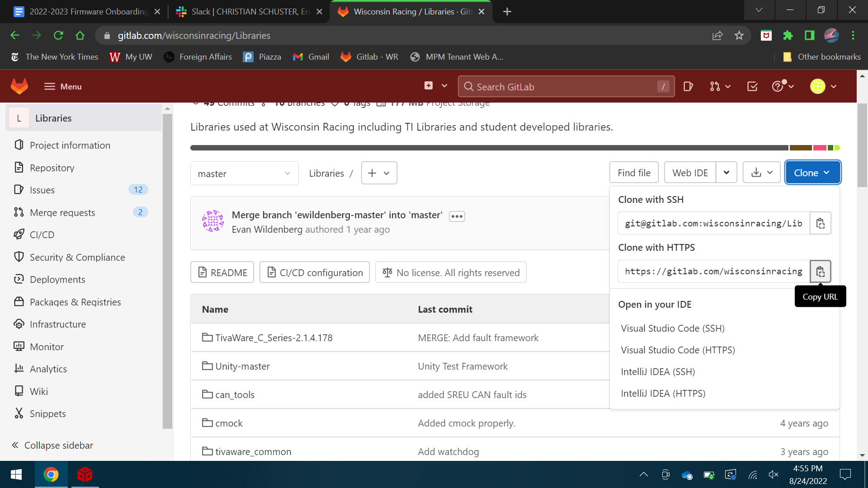Toggle the browser side panel icon
This screenshot has height=488, width=868.
pos(809,35)
